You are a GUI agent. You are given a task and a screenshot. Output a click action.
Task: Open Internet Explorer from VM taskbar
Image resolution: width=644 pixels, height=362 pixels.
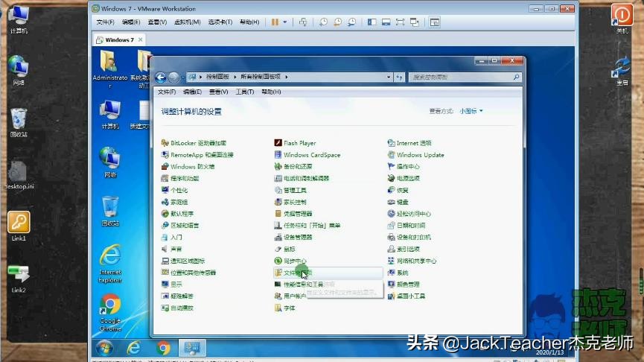click(x=134, y=348)
